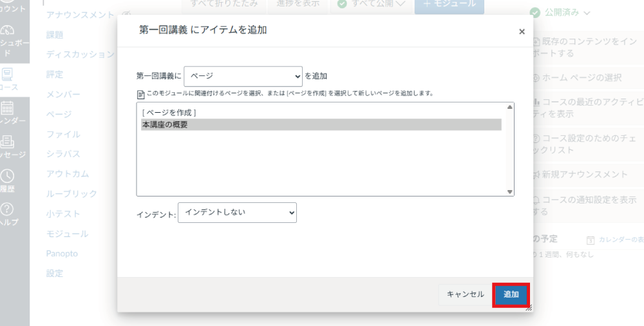The height and width of the screenshot is (326, 644).
Task: Click 新規アナウンスメント button
Action: 587,175
